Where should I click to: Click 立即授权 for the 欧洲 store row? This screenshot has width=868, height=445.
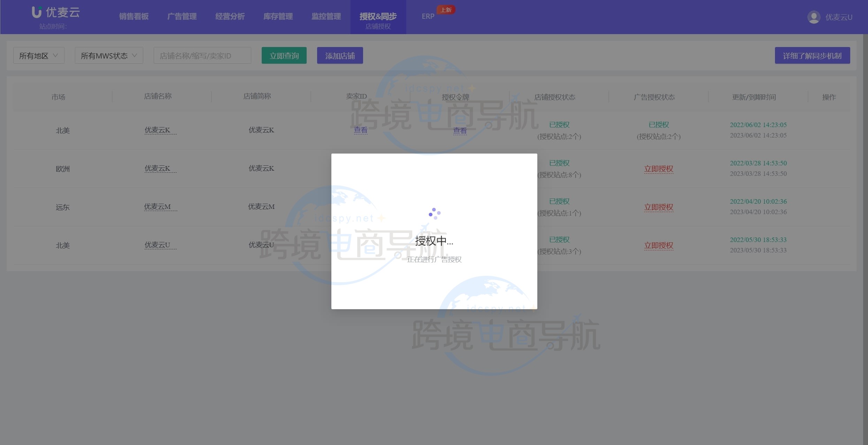(x=659, y=169)
